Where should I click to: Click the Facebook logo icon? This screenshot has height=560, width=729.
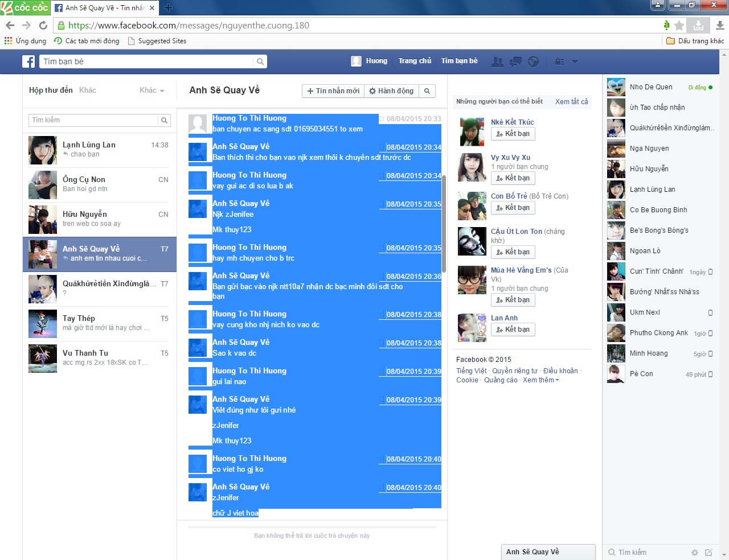(x=28, y=61)
